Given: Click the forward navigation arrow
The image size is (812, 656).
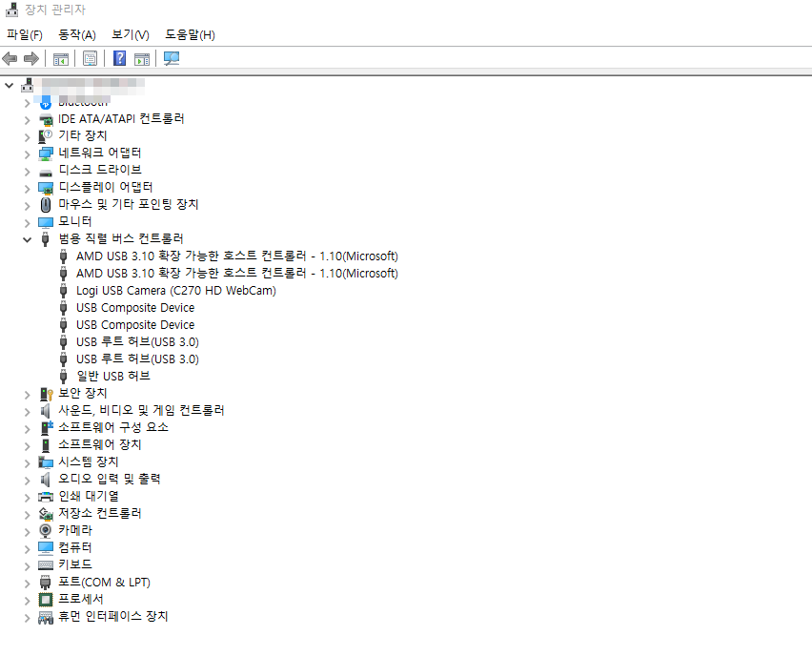Looking at the screenshot, I should click(x=31, y=58).
